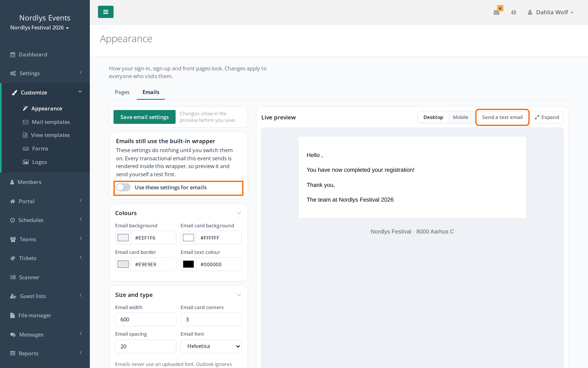Viewport: 588px width, 368px height.
Task: Click the Email background colour swatch
Action: [123, 238]
